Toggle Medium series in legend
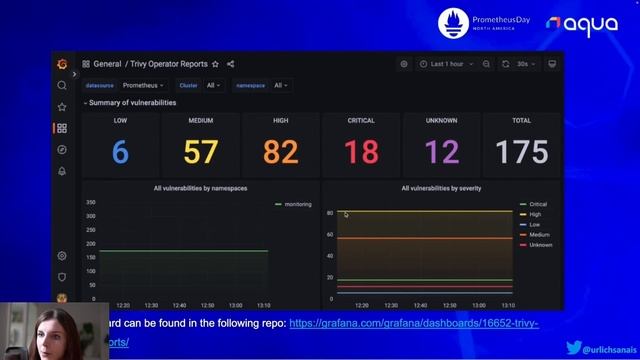This screenshot has width=640, height=360. [540, 235]
